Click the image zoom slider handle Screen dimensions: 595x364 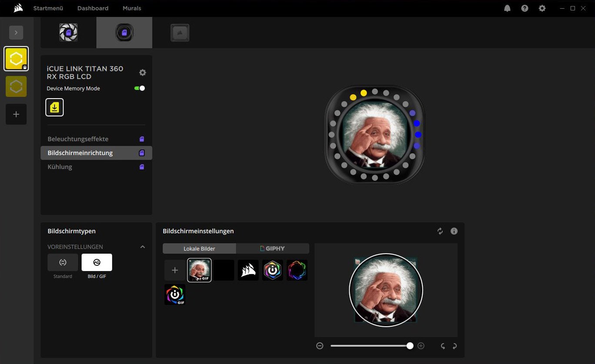410,346
